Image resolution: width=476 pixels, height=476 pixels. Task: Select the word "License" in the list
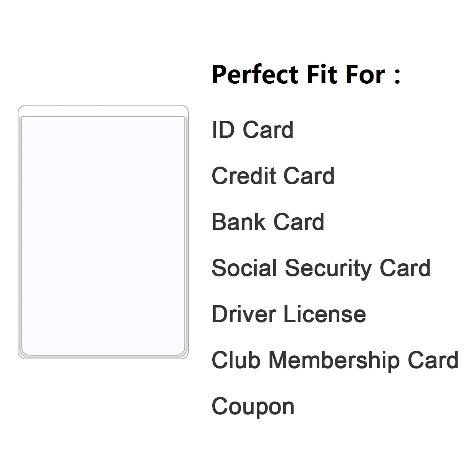(x=324, y=314)
